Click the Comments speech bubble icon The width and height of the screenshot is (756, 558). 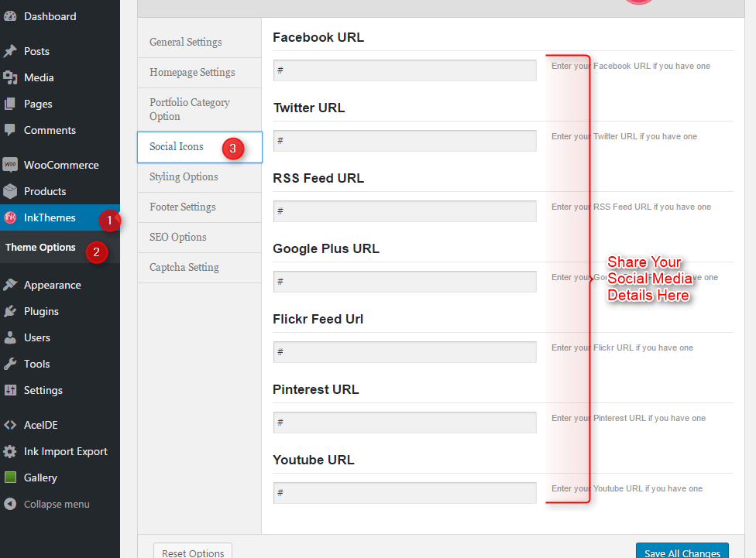point(10,130)
